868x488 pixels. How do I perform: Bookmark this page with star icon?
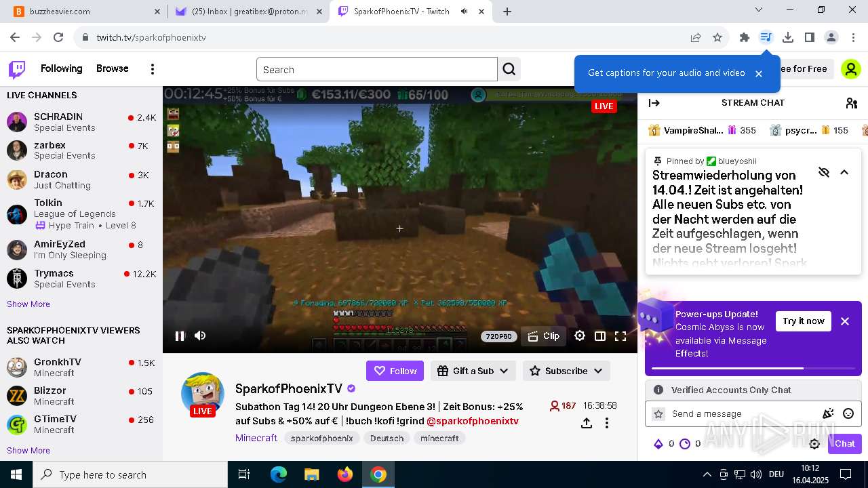click(717, 37)
